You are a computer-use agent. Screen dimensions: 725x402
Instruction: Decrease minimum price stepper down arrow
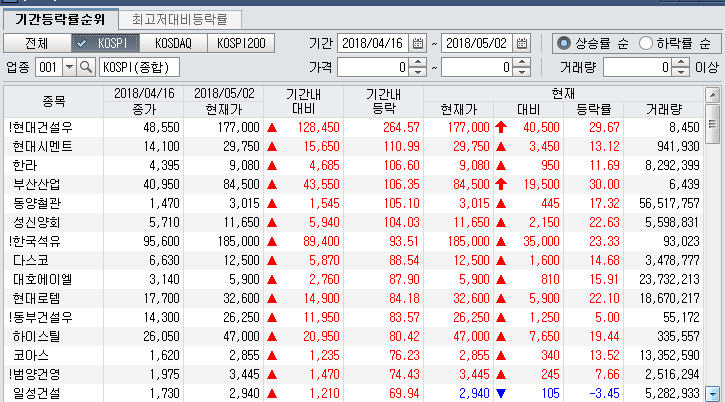click(418, 72)
